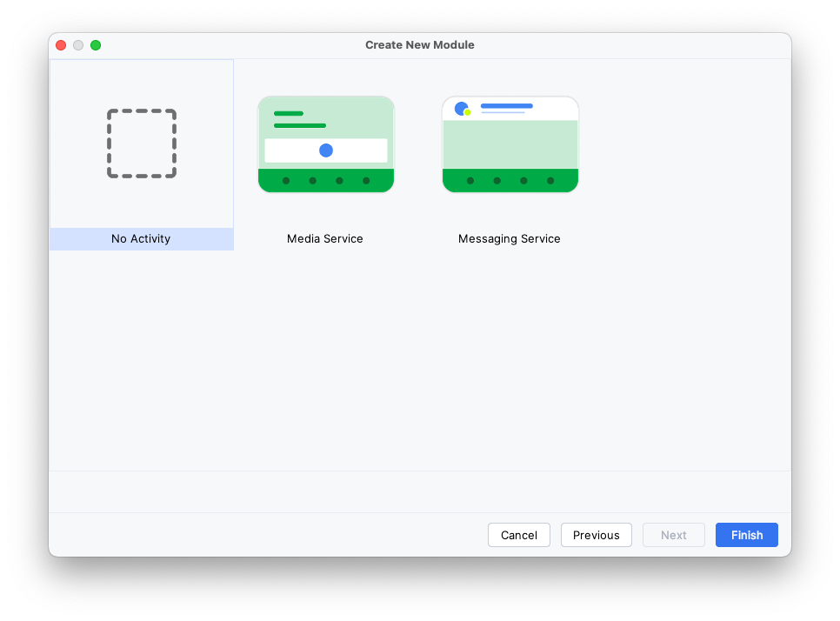Click the Messaging Service label text
The height and width of the screenshot is (621, 840).
[509, 238]
